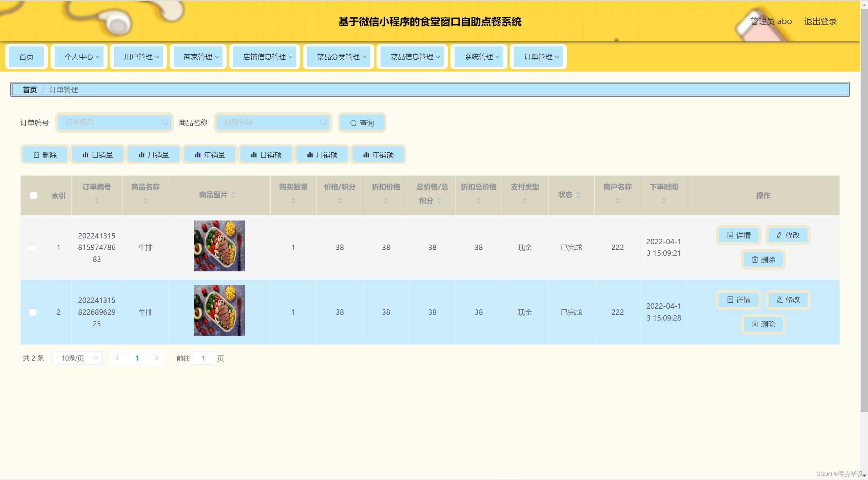Click the 详情 document icon in row 1
The height and width of the screenshot is (480, 868).
pos(730,235)
